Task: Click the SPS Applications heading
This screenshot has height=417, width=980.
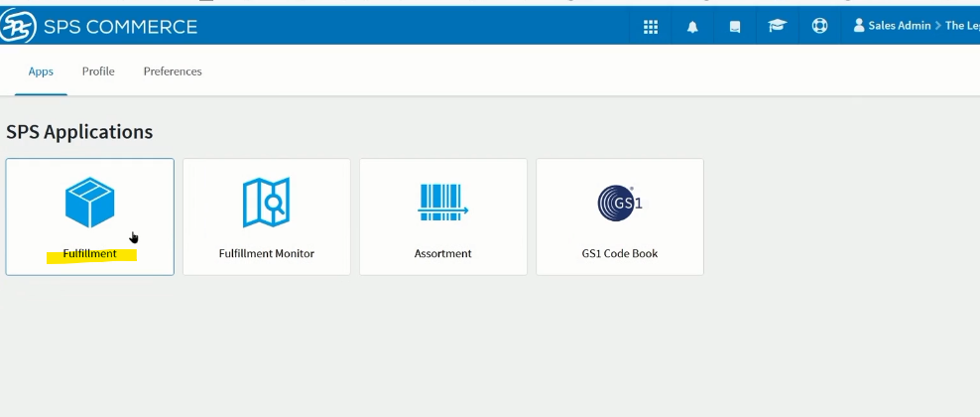Action: point(79,132)
